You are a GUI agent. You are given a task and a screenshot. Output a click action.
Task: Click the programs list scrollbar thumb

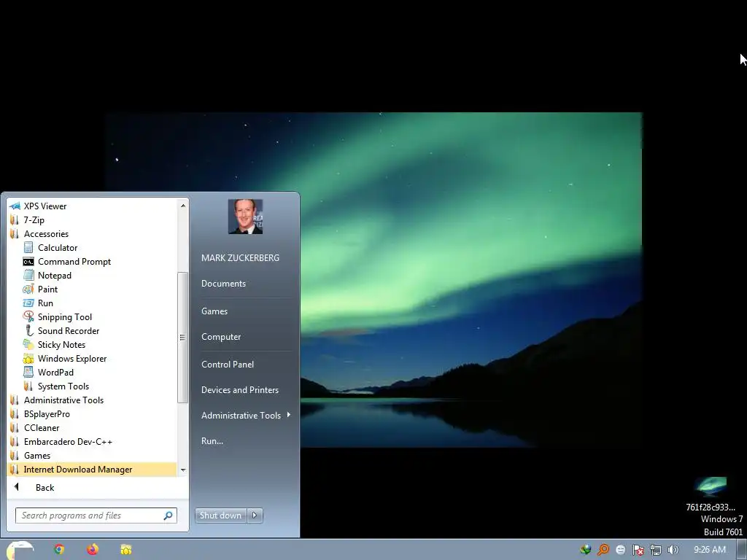pos(182,337)
